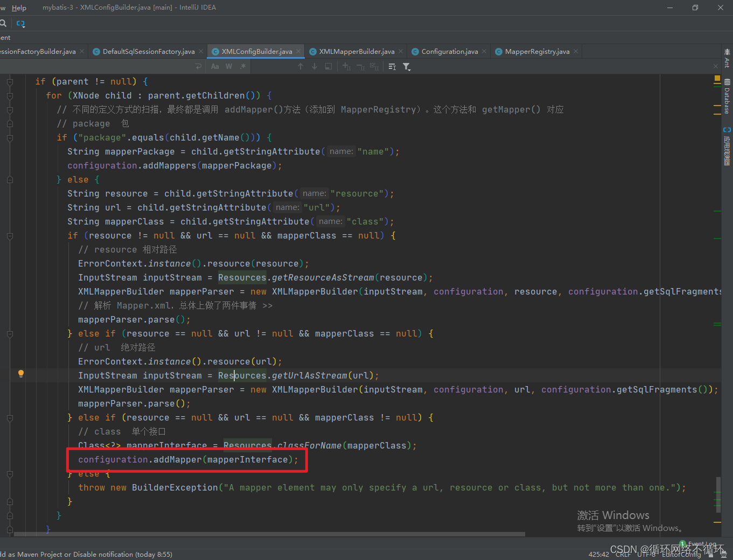Click 'configuration.addMappers' text in the code
733x560 pixels.
tap(132, 165)
